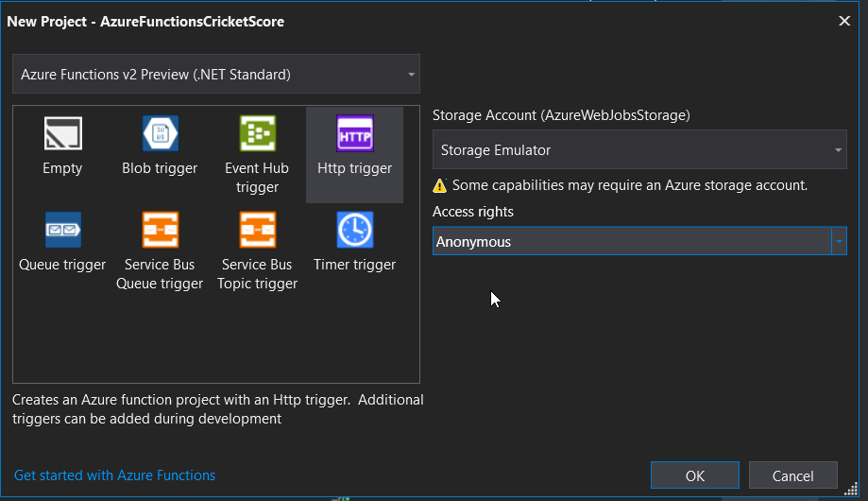Select Service Bus Queue trigger icon
This screenshot has height=501, width=868.
[160, 230]
